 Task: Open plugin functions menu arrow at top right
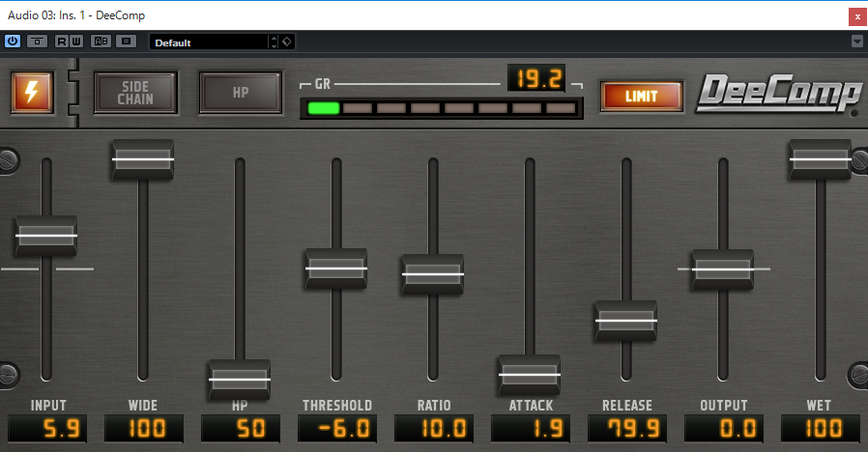[857, 42]
